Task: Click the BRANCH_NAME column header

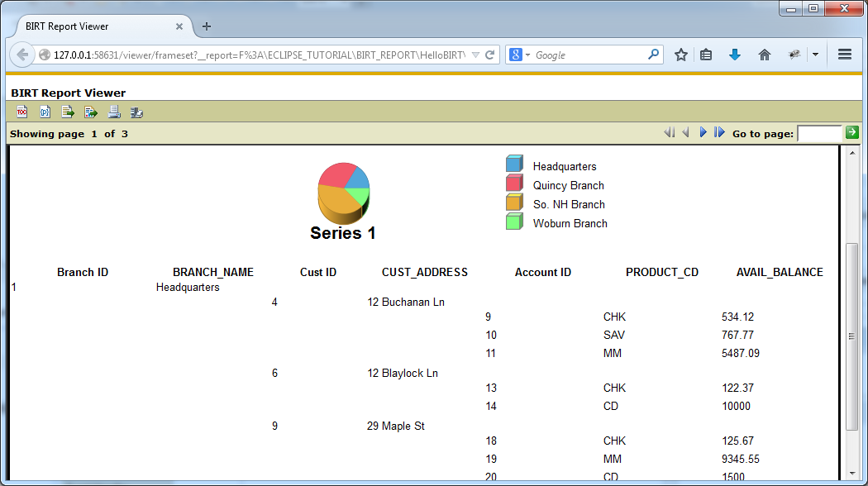Action: [x=213, y=272]
